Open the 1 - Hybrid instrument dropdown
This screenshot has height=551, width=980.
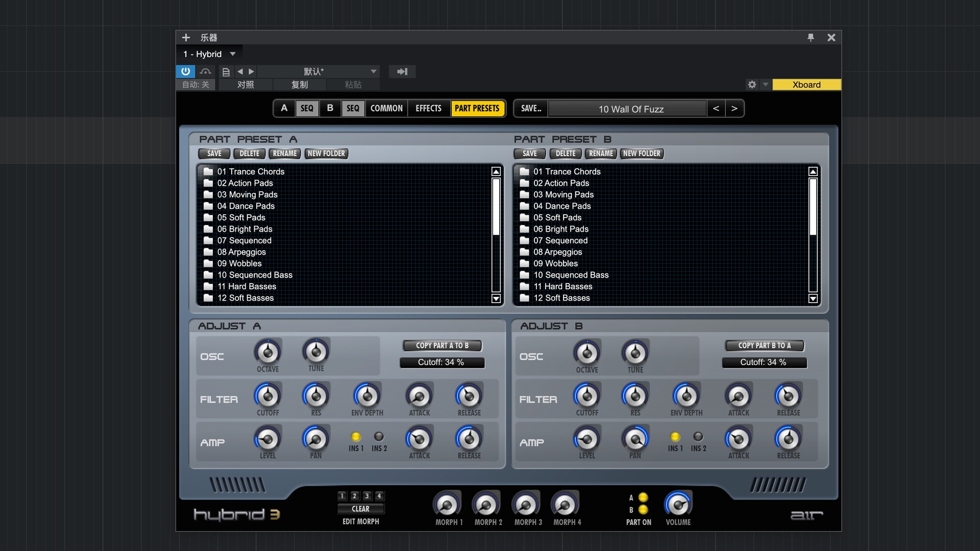pyautogui.click(x=233, y=54)
